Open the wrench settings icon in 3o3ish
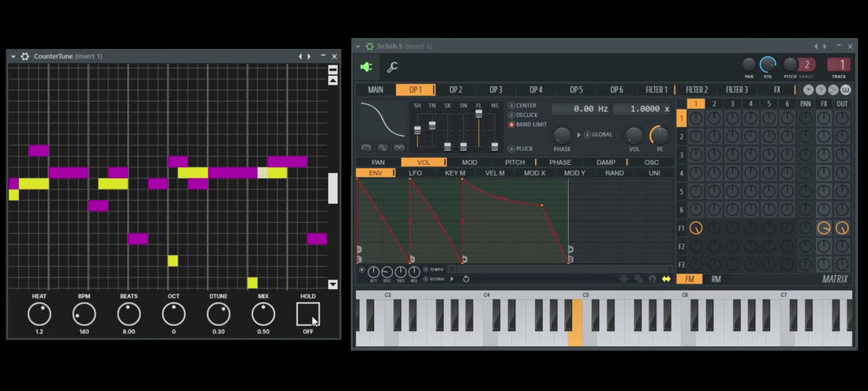 392,68
